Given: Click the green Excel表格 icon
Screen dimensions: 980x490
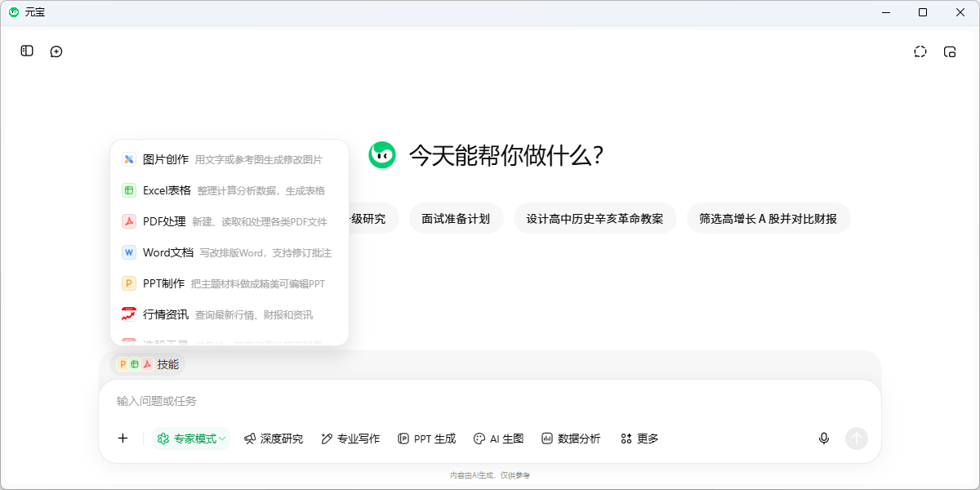Looking at the screenshot, I should pyautogui.click(x=129, y=190).
